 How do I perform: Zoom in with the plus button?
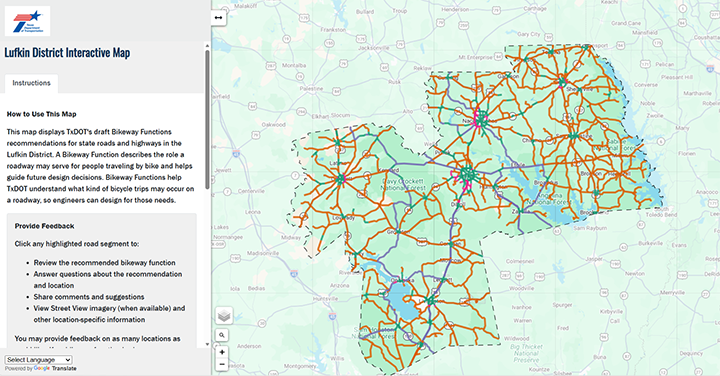[x=222, y=352]
